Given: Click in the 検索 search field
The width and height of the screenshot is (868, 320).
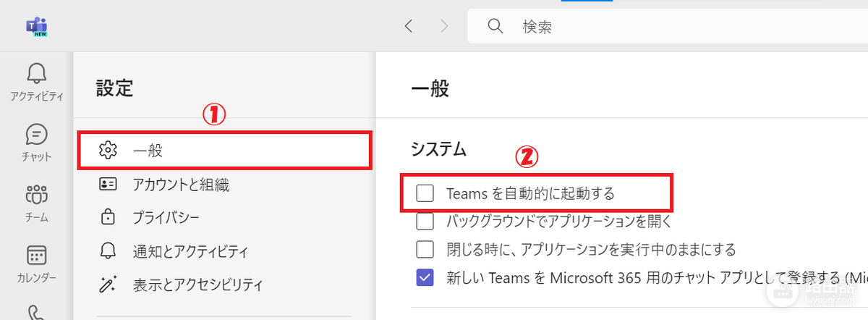Looking at the screenshot, I should point(668,27).
